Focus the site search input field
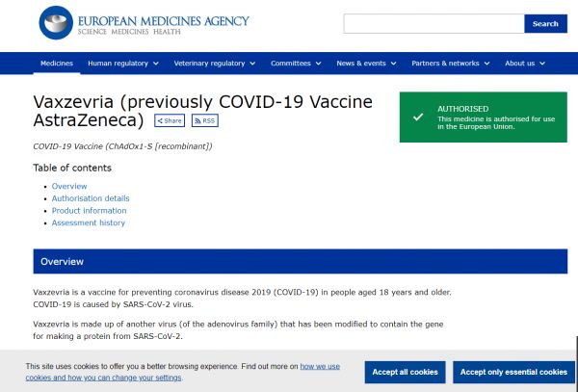Image resolution: width=578 pixels, height=392 pixels. click(x=433, y=23)
